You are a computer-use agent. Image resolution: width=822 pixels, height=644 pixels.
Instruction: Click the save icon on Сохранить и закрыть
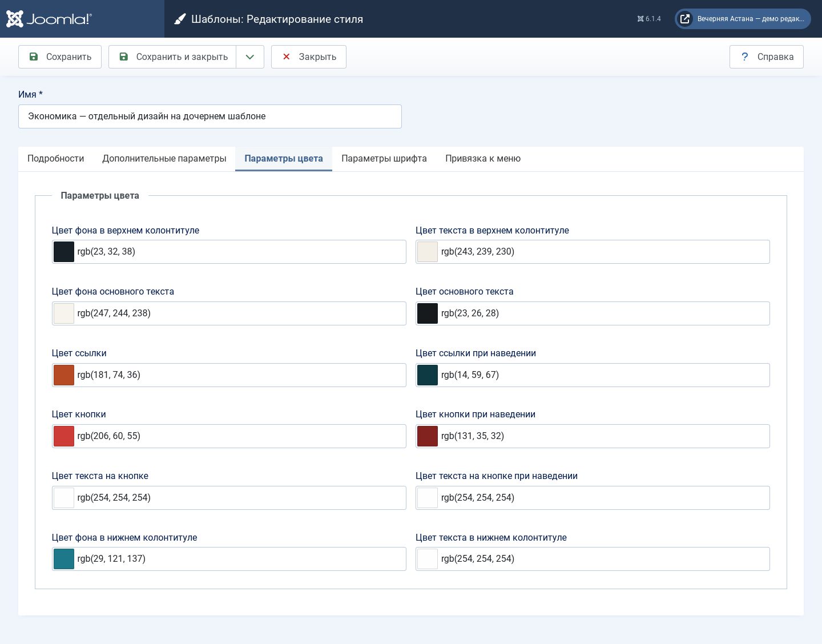(x=123, y=57)
